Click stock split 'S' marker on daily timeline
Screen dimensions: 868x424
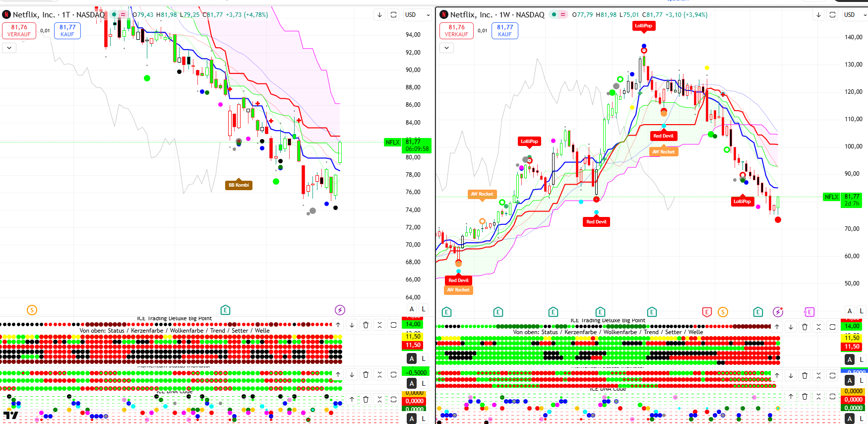pos(32,310)
